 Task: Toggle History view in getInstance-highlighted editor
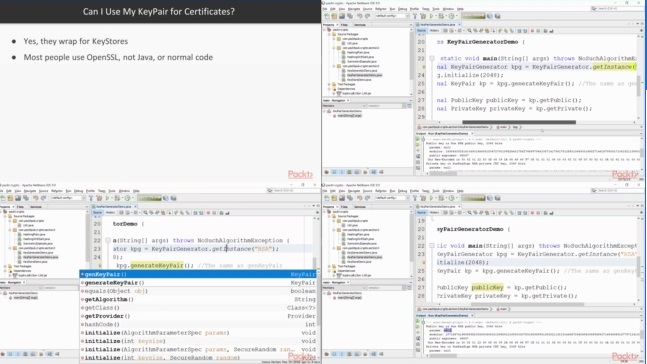434,31
